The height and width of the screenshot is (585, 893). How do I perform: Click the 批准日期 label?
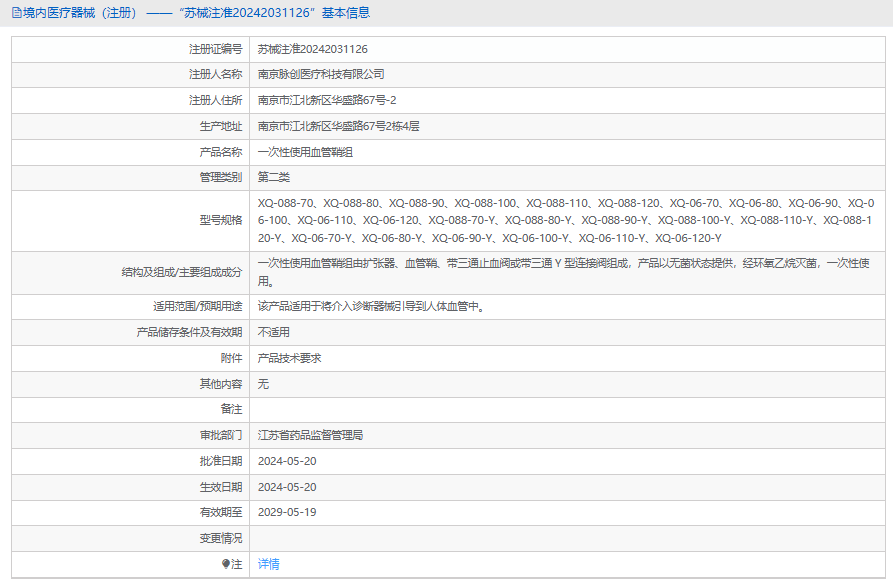[220, 461]
